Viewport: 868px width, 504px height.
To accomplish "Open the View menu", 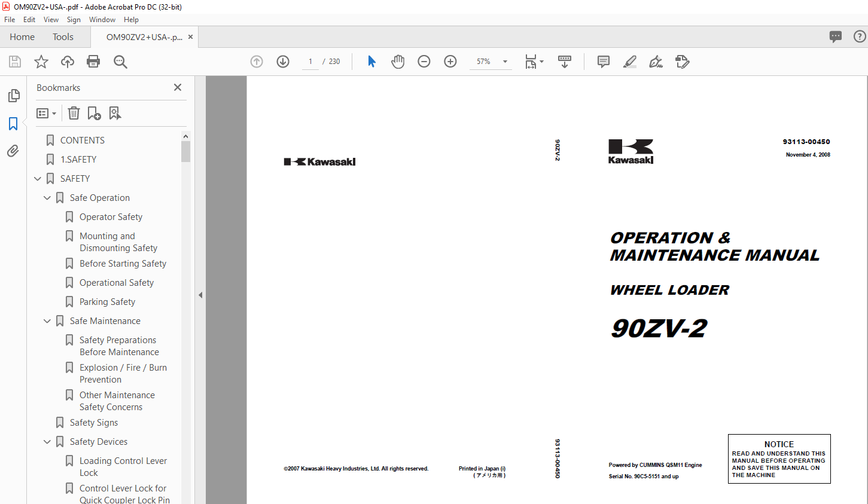I will (51, 20).
